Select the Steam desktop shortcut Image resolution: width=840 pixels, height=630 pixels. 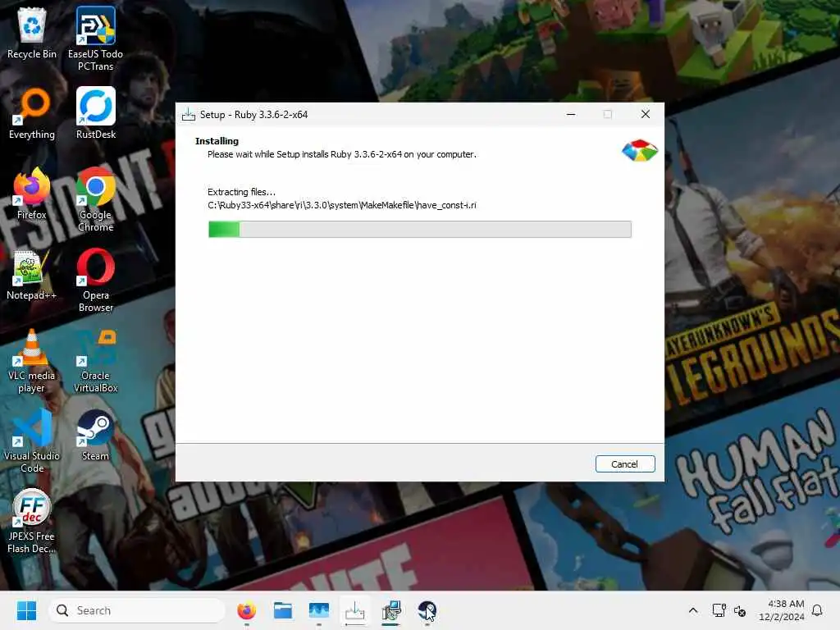tap(95, 435)
